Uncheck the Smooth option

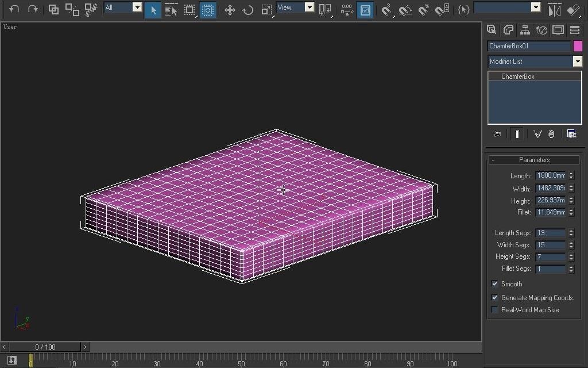[494, 284]
